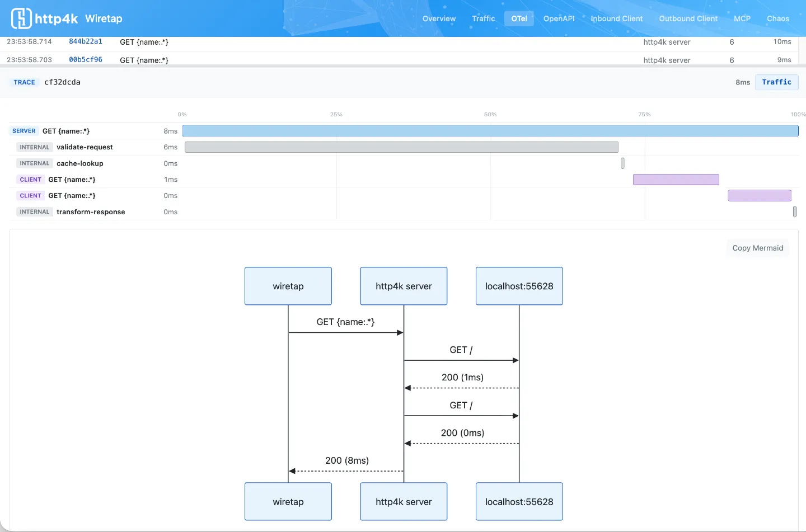Select the validate-request span row
The width and height of the screenshot is (806, 532).
404,147
